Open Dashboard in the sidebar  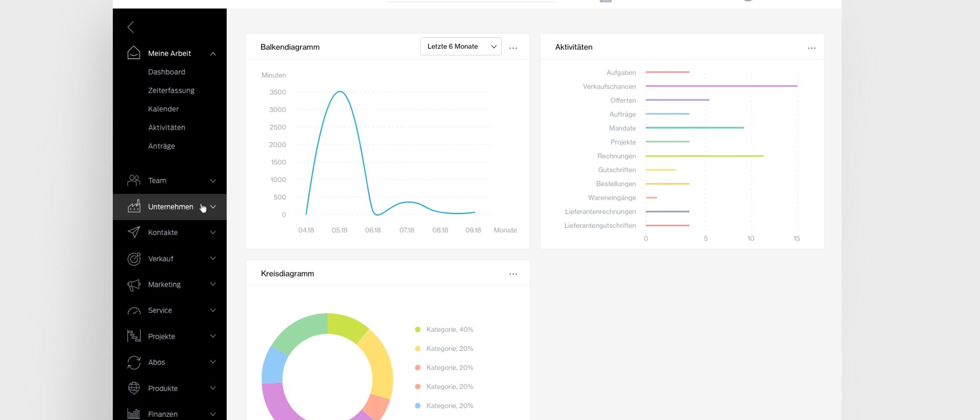tap(167, 72)
